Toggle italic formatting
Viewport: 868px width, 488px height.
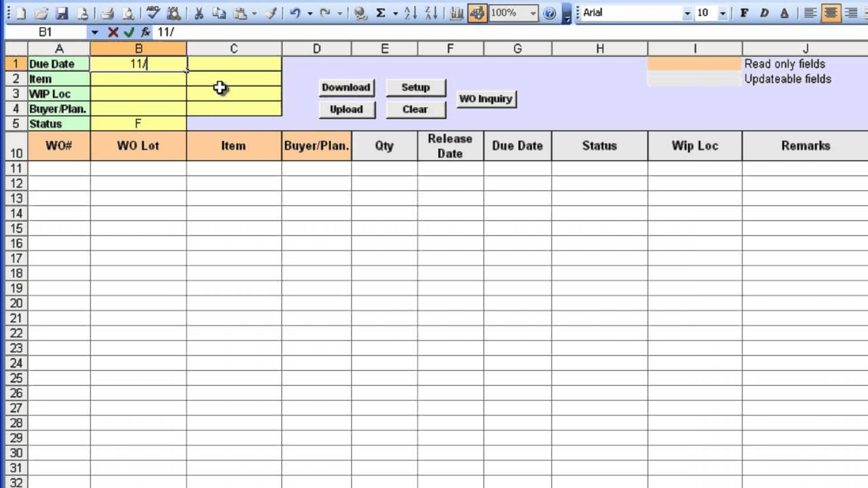tap(764, 13)
